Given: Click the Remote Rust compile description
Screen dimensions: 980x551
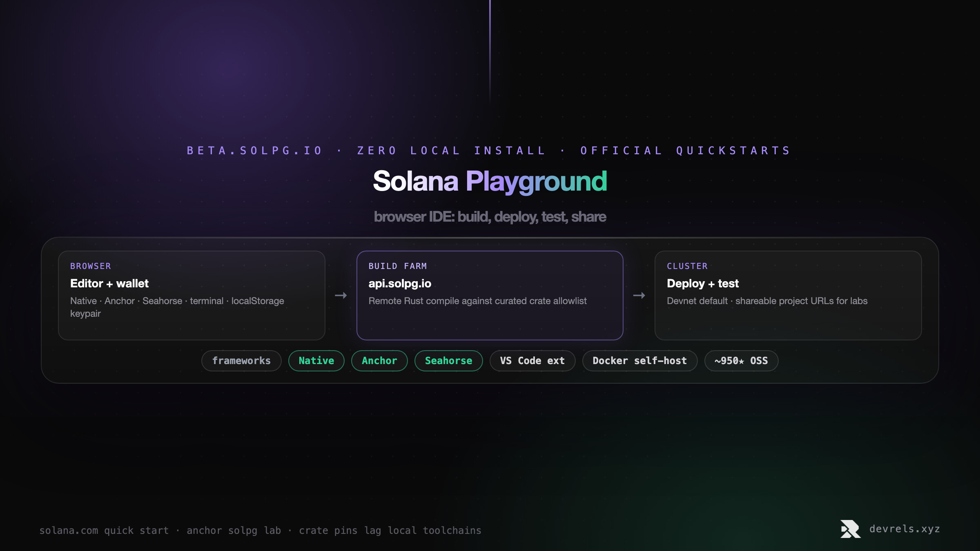Looking at the screenshot, I should pyautogui.click(x=477, y=301).
